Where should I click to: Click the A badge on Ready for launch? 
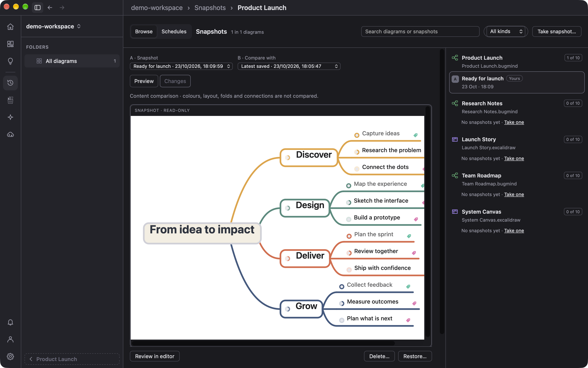point(455,79)
